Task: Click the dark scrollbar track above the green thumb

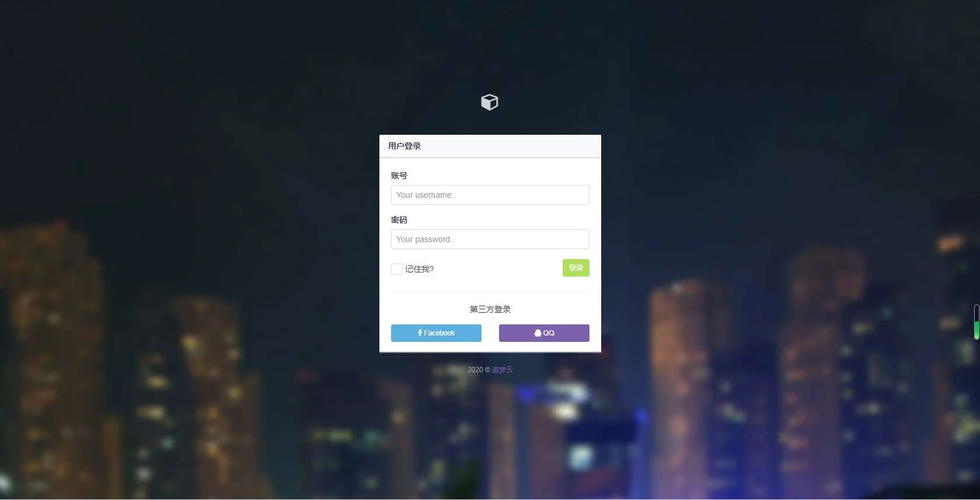Action: coord(976,312)
